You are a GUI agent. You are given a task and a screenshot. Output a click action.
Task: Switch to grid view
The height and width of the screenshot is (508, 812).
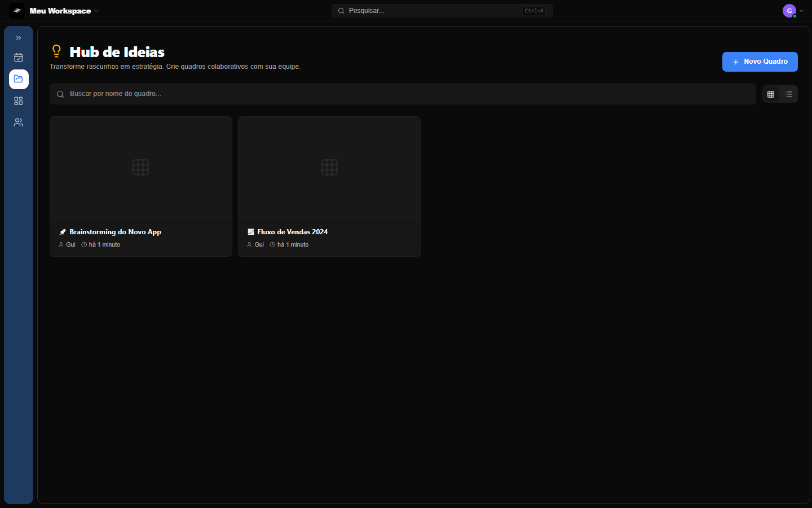click(x=771, y=94)
